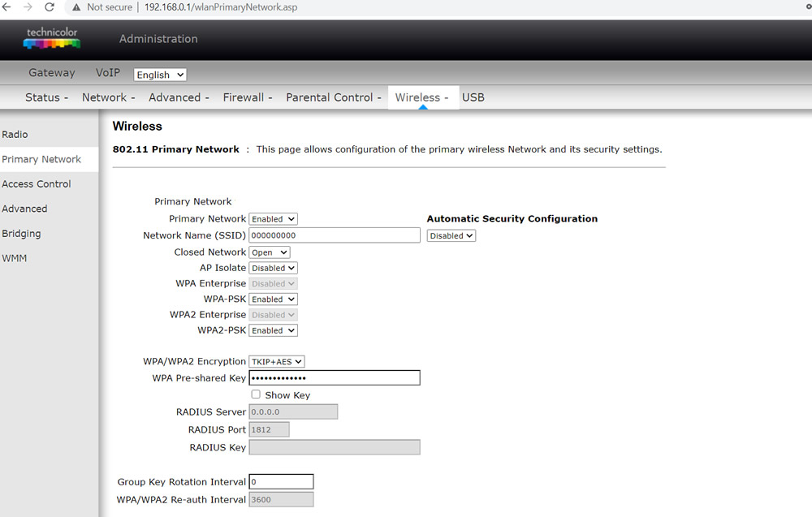Click the browser back arrow icon
The height and width of the screenshot is (517, 812).
pyautogui.click(x=6, y=7)
